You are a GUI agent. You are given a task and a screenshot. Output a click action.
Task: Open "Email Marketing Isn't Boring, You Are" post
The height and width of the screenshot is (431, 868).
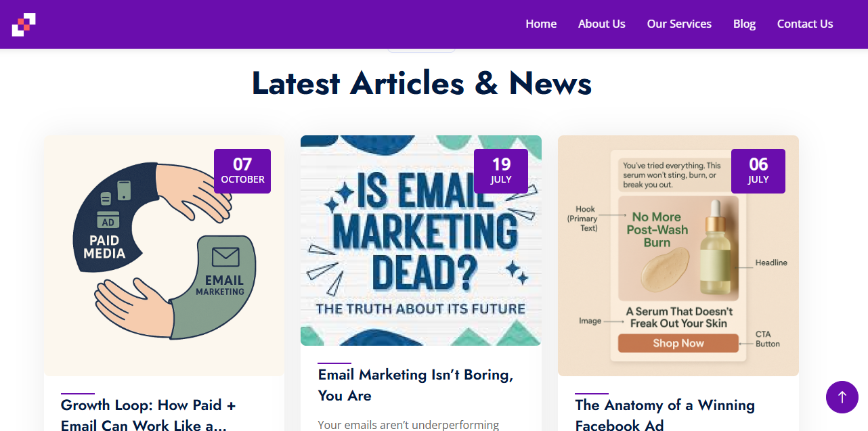pyautogui.click(x=415, y=384)
